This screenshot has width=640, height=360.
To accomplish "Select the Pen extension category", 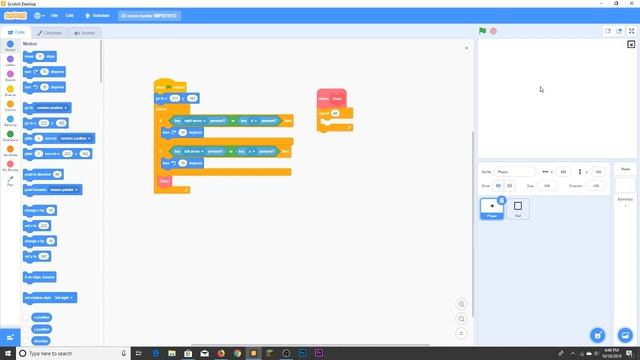I will pyautogui.click(x=10, y=181).
